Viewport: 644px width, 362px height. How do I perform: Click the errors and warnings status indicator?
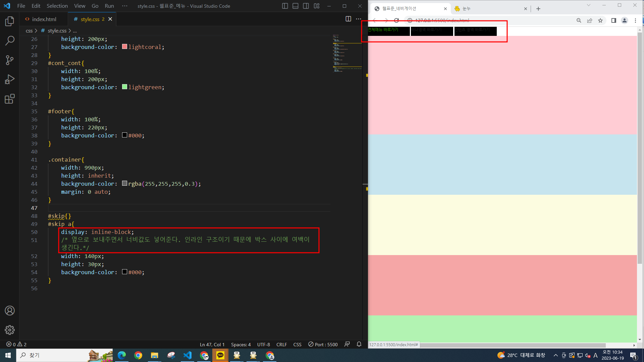[16, 345]
